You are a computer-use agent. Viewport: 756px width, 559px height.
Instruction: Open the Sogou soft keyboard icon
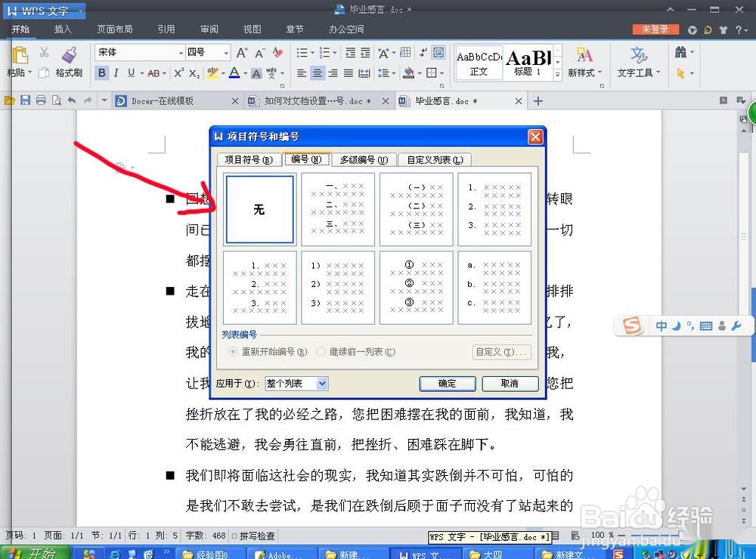[706, 326]
